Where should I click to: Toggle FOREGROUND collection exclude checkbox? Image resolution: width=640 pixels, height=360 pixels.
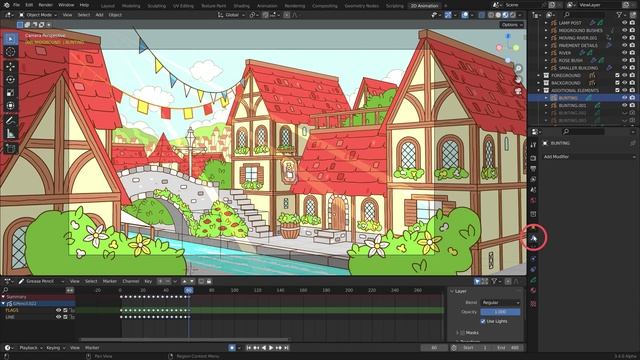pyautogui.click(x=617, y=75)
